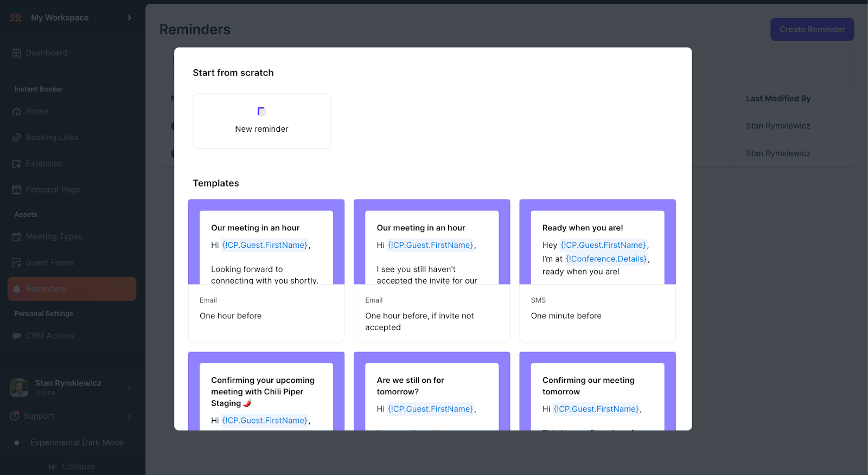868x475 pixels.
Task: Select the SMS "One minute before" template
Action: click(597, 270)
